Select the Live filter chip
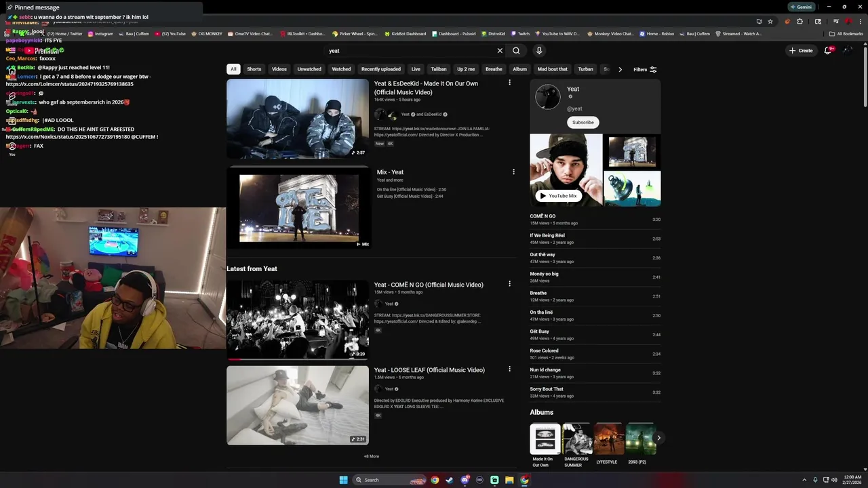868x488 pixels. coord(416,69)
